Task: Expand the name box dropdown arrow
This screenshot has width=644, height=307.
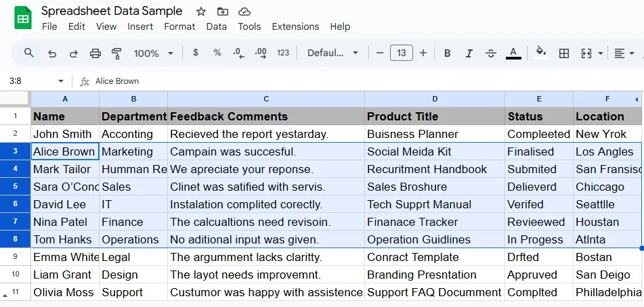Action: pos(61,81)
